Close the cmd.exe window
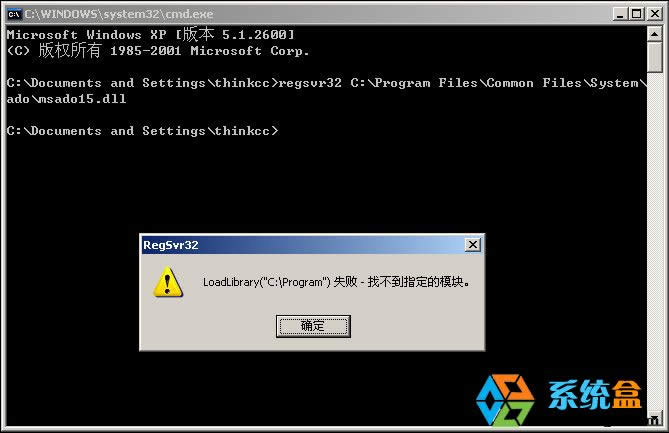The image size is (669, 433). [x=654, y=14]
